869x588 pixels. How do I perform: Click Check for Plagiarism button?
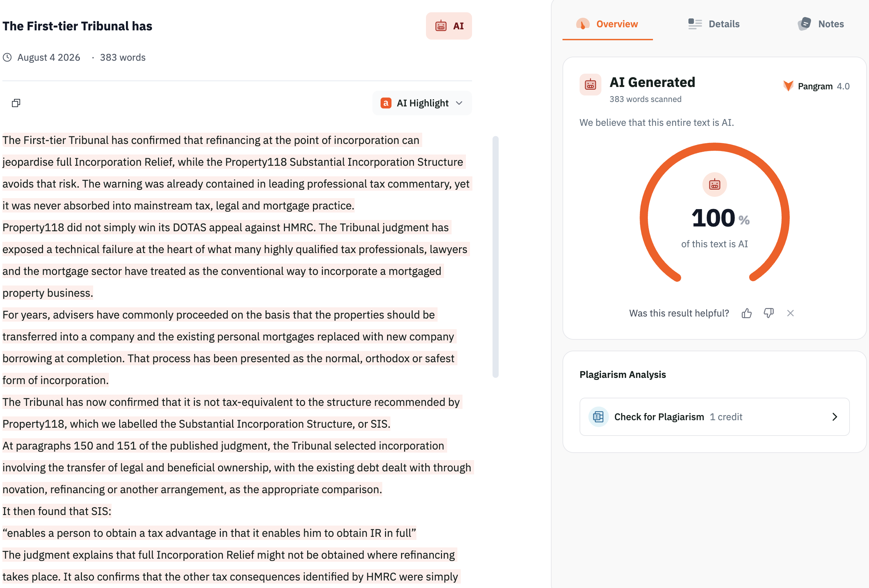point(714,416)
